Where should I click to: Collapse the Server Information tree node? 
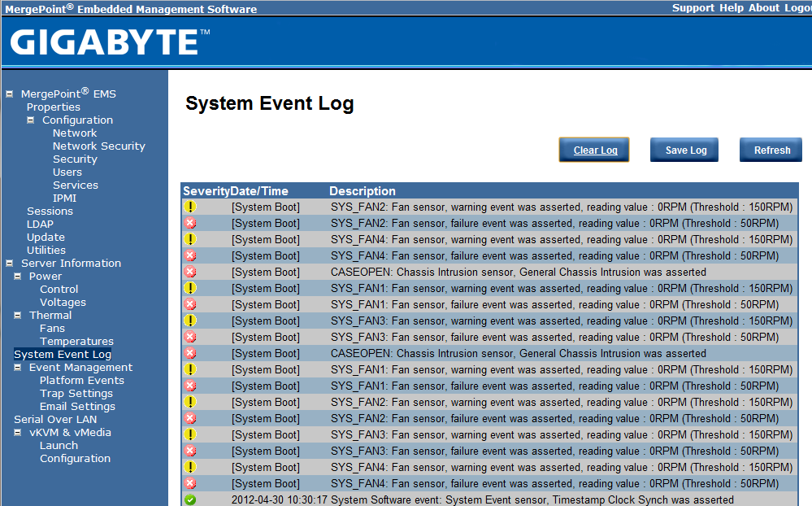pyautogui.click(x=10, y=263)
